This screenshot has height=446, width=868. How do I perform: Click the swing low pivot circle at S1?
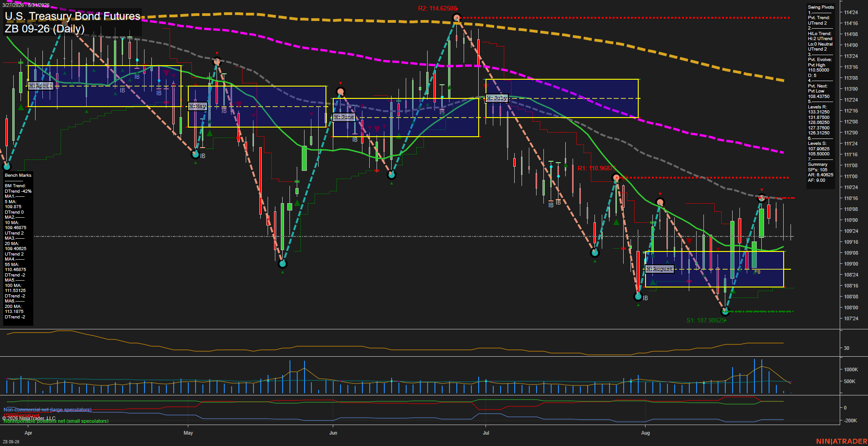(725, 312)
